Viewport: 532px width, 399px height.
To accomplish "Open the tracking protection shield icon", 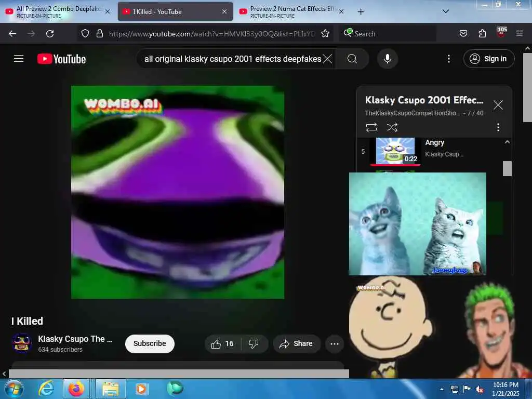I will click(85, 33).
